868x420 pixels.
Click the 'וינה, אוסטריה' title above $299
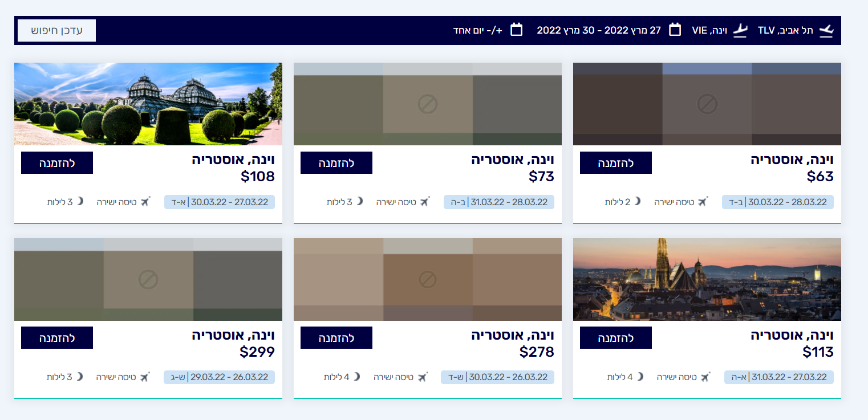coord(233,336)
